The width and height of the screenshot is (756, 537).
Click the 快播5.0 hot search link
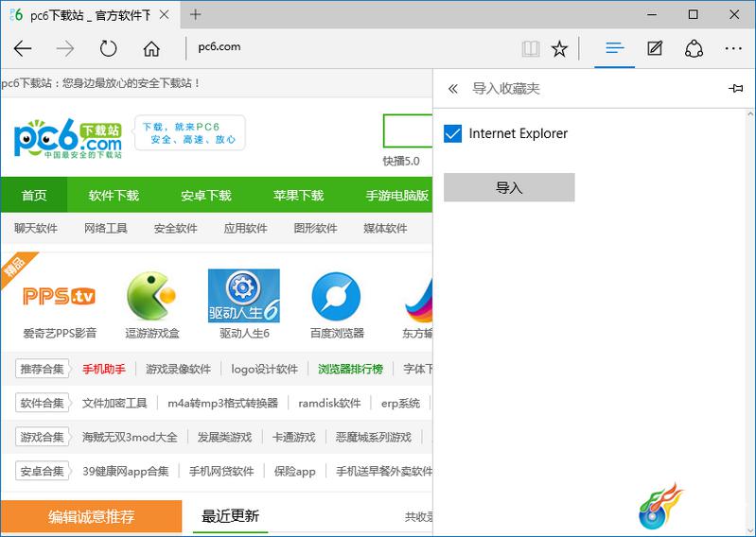(401, 161)
